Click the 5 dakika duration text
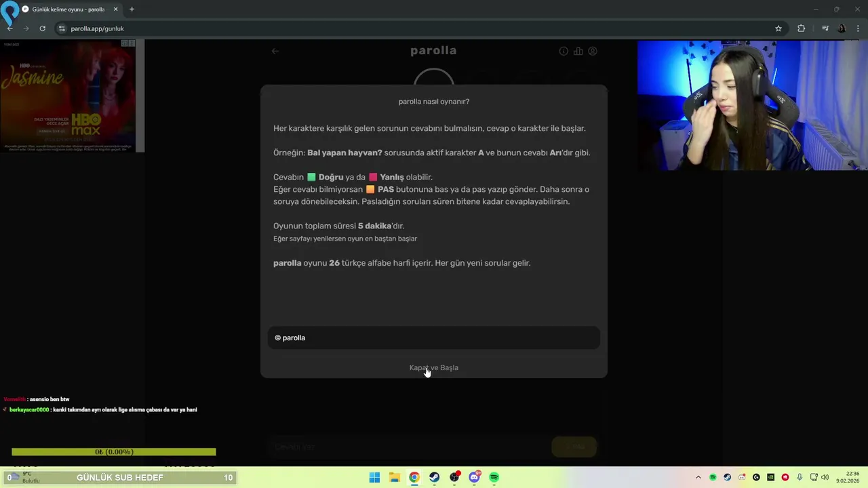Image resolution: width=868 pixels, height=488 pixels. pyautogui.click(x=374, y=226)
